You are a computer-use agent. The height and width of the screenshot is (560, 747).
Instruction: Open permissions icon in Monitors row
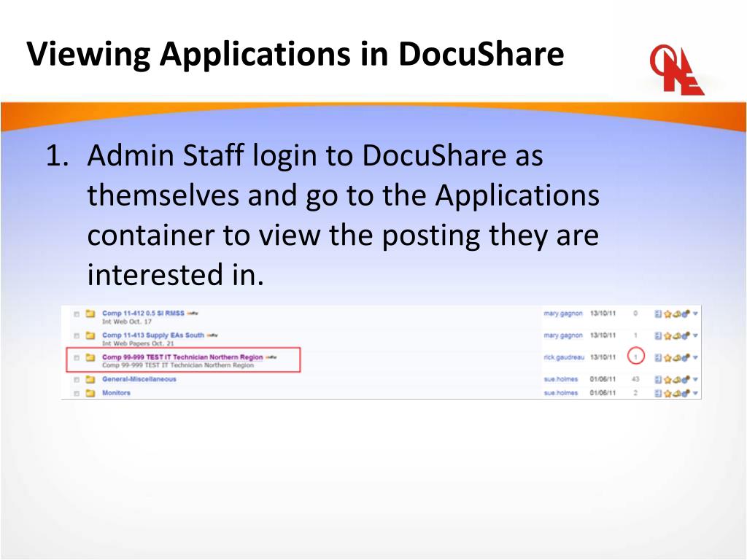coord(686,393)
